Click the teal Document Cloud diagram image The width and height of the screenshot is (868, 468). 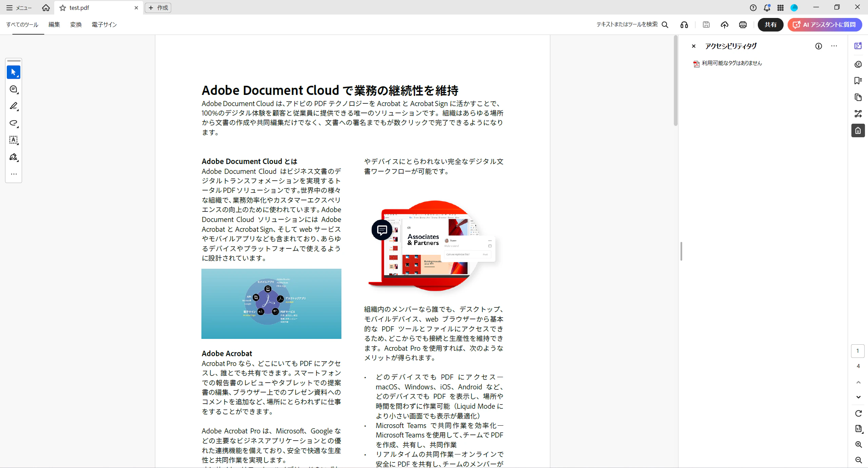point(271,304)
